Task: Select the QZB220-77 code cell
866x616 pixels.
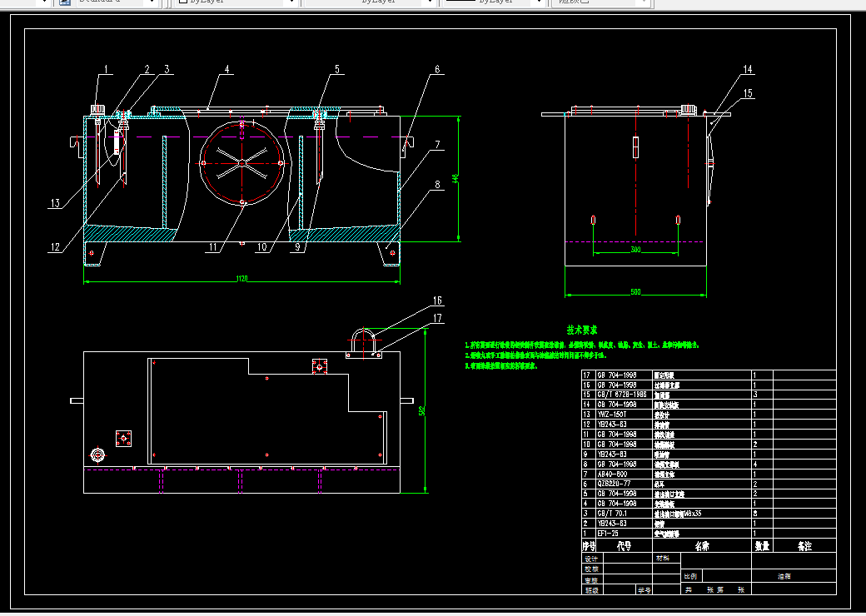Action: [613, 484]
